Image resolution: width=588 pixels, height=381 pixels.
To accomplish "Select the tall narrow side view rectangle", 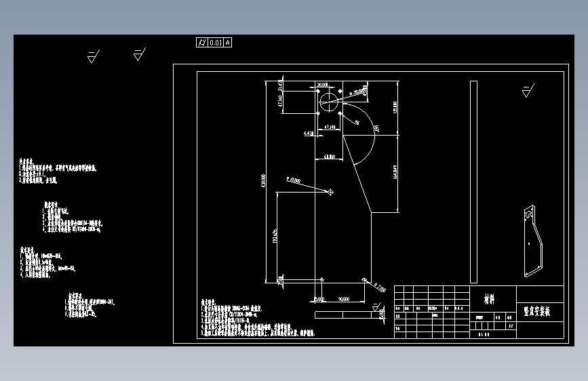I will pyautogui.click(x=473, y=182).
